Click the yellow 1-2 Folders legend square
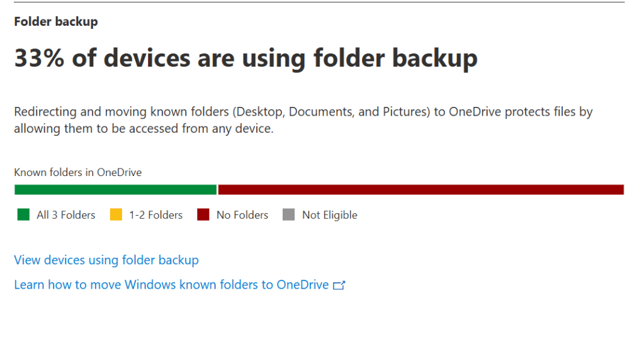This screenshot has height=337, width=644. pyautogui.click(x=116, y=215)
